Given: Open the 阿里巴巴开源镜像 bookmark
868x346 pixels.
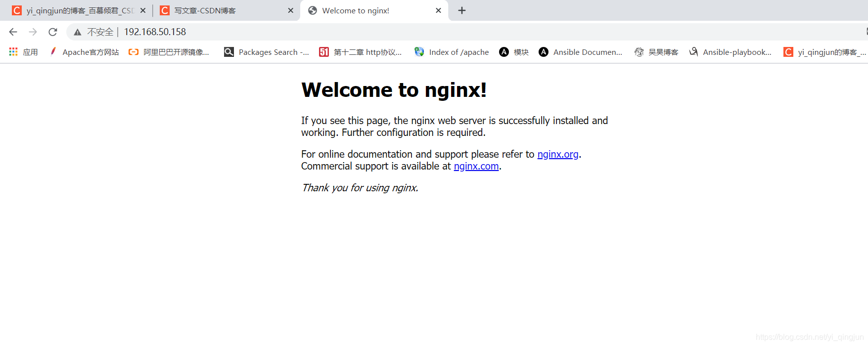Looking at the screenshot, I should [x=169, y=52].
